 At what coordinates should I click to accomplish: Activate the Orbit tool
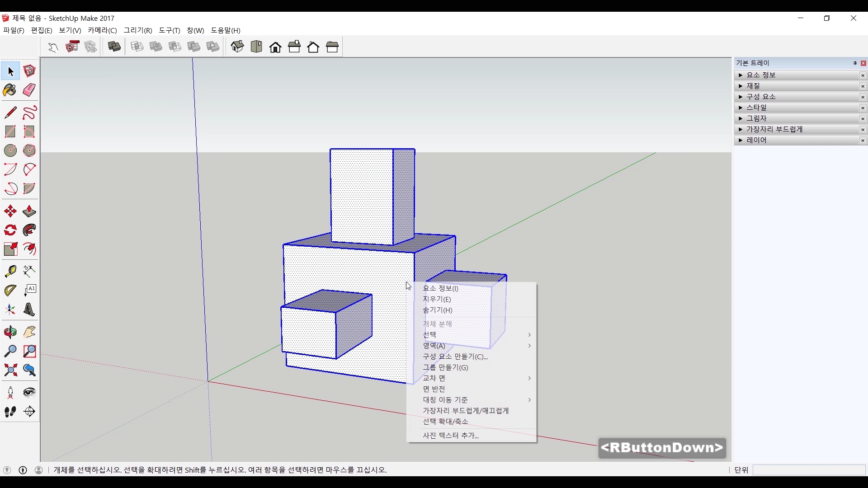(x=10, y=333)
